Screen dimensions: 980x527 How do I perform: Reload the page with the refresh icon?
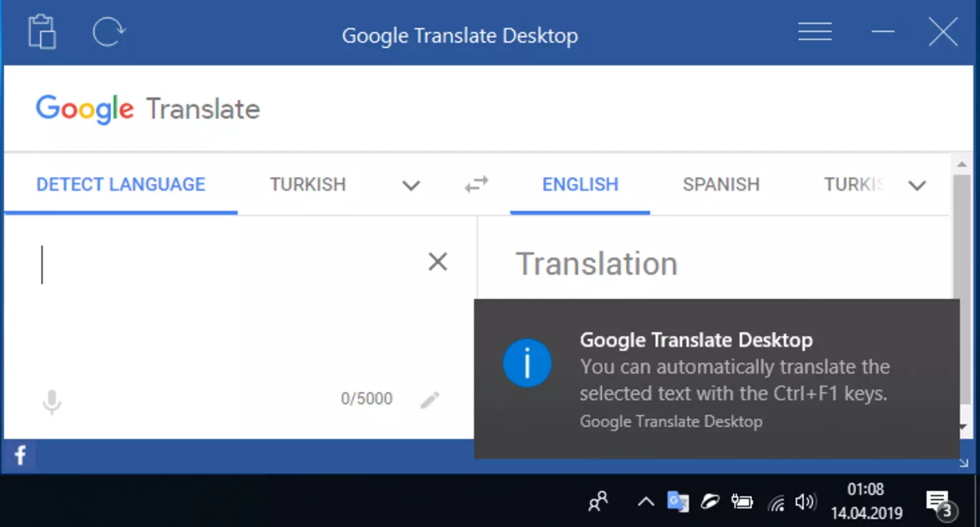click(x=108, y=32)
